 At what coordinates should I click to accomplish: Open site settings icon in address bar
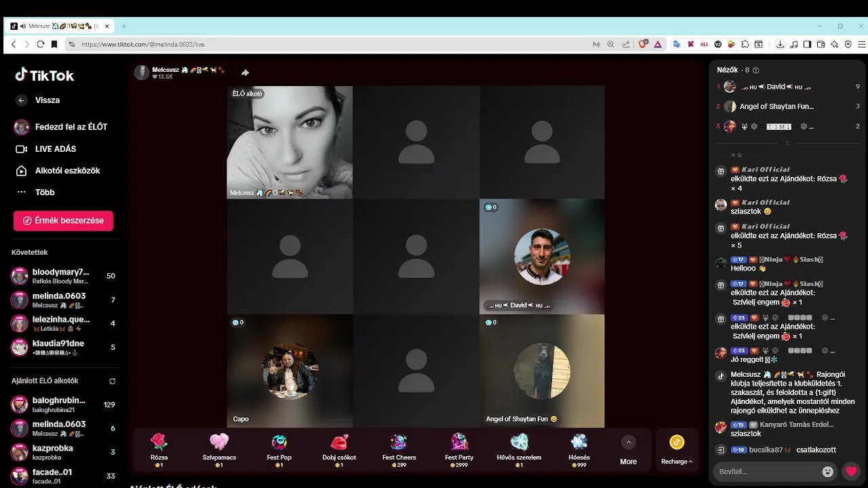[x=71, y=44]
